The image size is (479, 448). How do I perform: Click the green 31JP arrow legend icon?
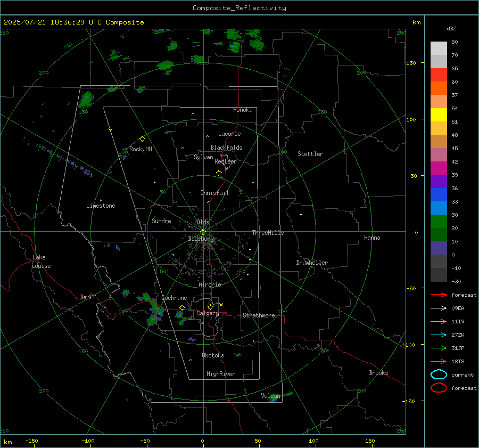coord(439,348)
